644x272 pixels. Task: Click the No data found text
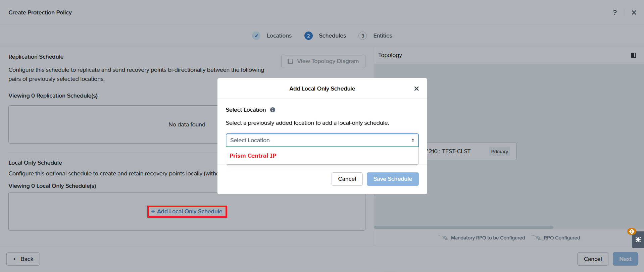coord(187,124)
